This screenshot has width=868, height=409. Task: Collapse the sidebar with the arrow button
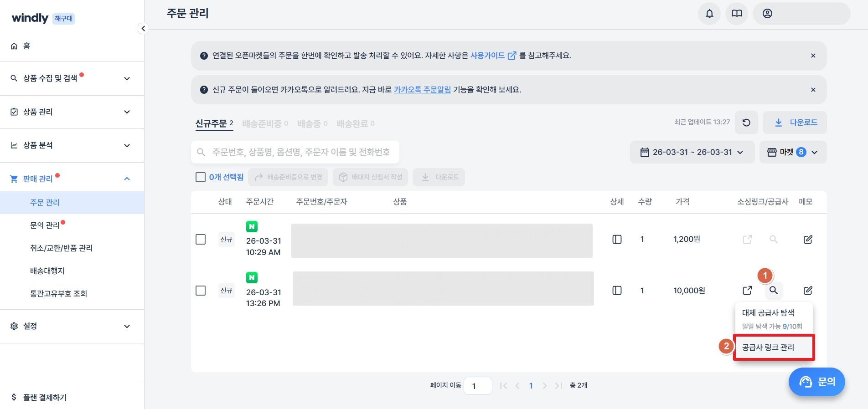point(143,29)
